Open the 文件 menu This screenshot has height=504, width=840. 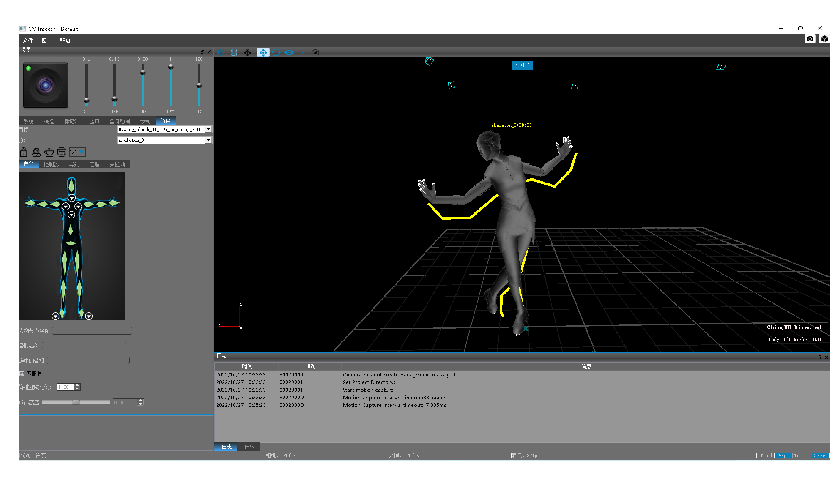[x=28, y=40]
